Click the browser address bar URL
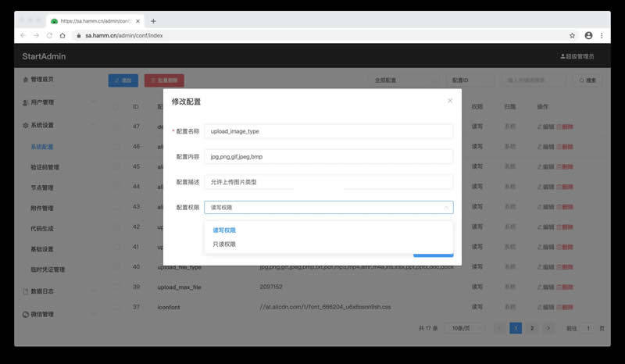625x364 pixels. coord(124,35)
